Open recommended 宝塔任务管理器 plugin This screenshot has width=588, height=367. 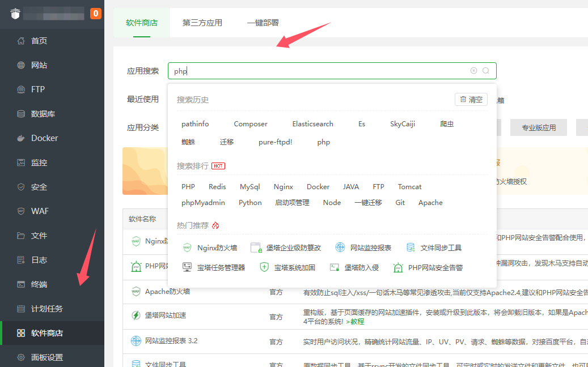click(213, 267)
